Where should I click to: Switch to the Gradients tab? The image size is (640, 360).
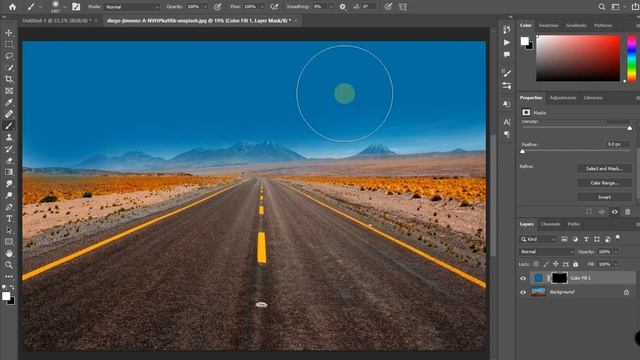[576, 25]
